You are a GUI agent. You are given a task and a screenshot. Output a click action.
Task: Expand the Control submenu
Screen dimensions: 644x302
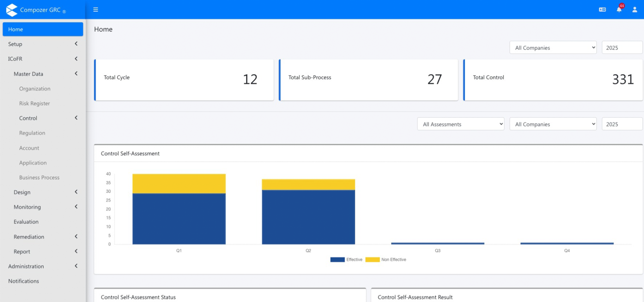(x=76, y=118)
